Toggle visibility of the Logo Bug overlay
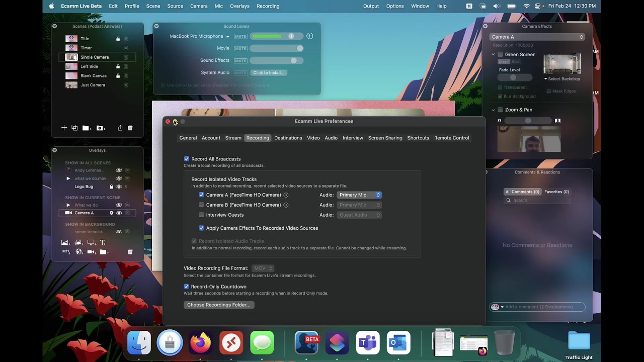Viewport: 644px width, 362px height. click(119, 187)
